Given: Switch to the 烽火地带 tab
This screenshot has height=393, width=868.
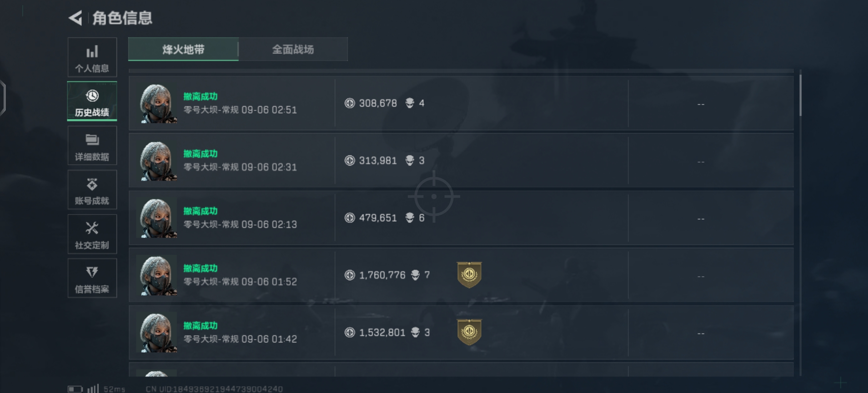Looking at the screenshot, I should 183,49.
